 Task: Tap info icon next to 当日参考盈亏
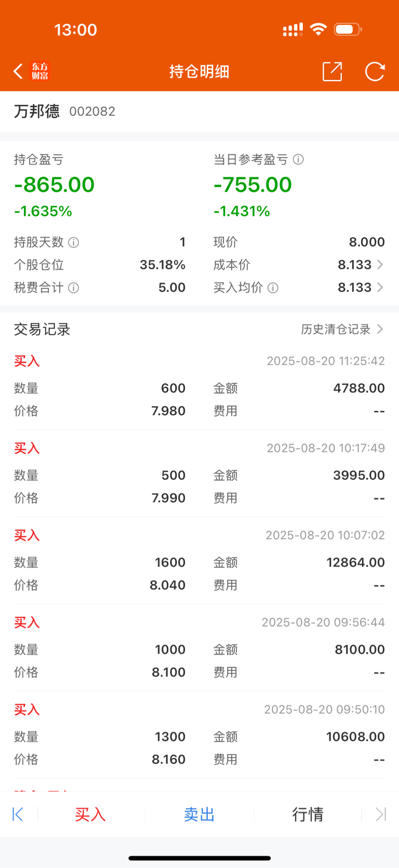point(298,159)
